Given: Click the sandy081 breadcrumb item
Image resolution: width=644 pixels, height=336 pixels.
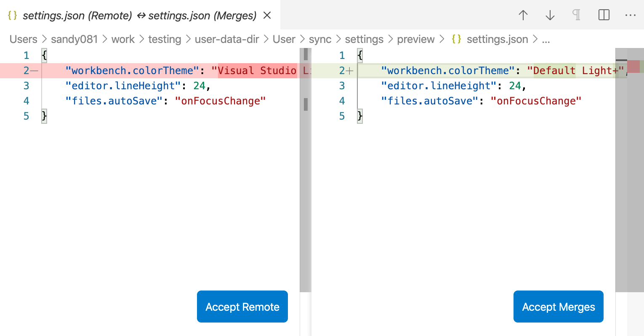Looking at the screenshot, I should [x=74, y=39].
